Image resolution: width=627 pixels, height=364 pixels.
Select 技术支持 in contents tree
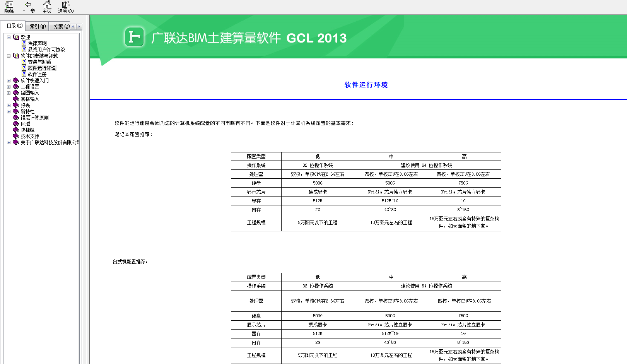coord(30,136)
